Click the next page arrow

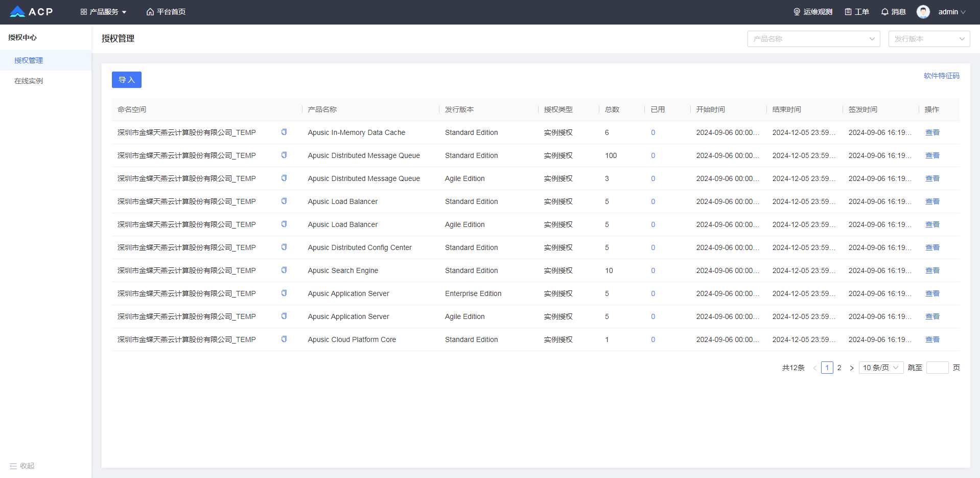pos(852,368)
